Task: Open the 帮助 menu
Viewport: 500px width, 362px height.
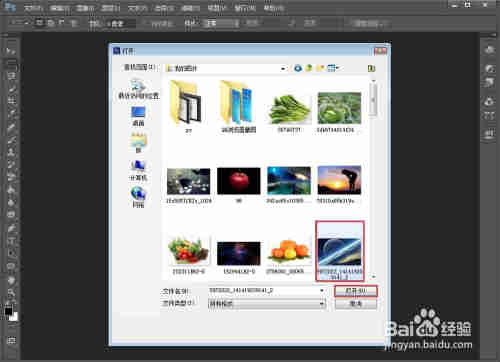Action: pos(273,8)
